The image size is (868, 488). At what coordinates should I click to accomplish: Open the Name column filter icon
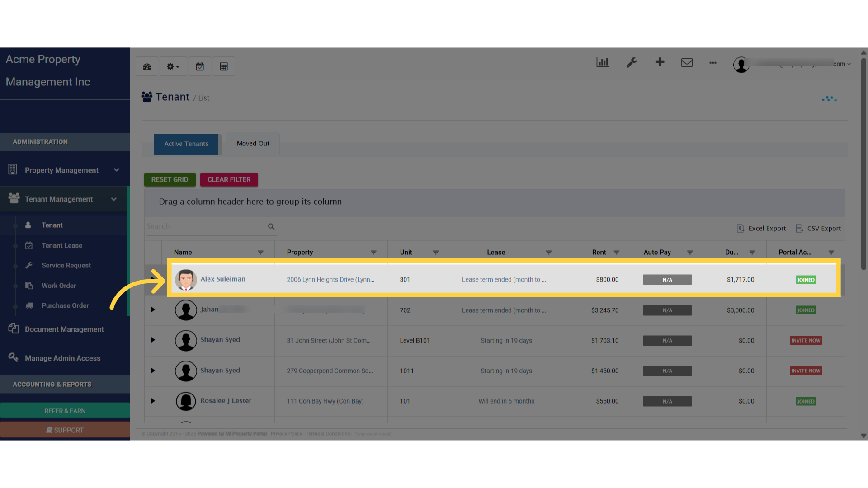tap(260, 253)
